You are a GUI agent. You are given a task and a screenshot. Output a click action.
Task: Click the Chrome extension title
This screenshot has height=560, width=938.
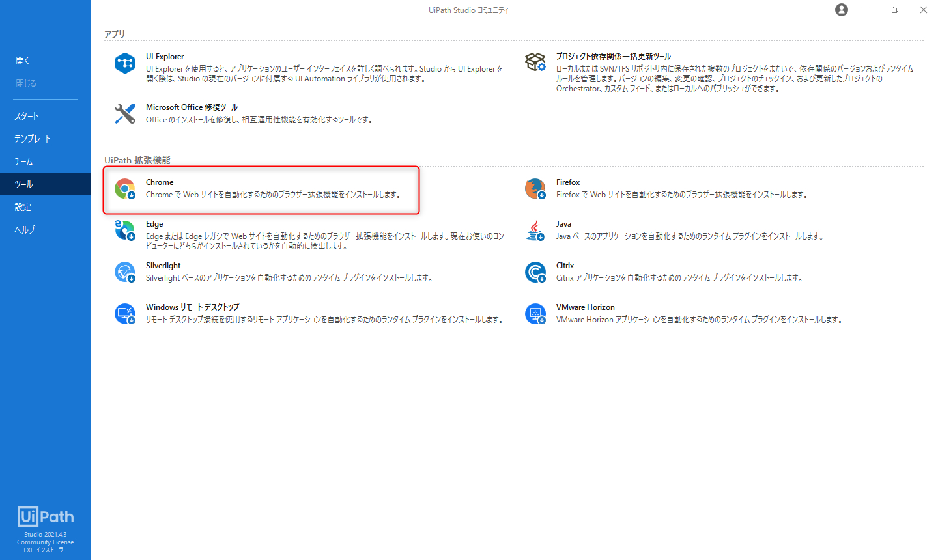160,182
